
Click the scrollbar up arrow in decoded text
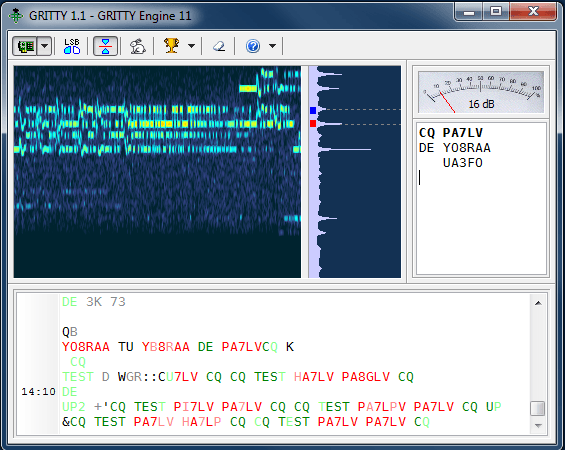click(x=538, y=303)
